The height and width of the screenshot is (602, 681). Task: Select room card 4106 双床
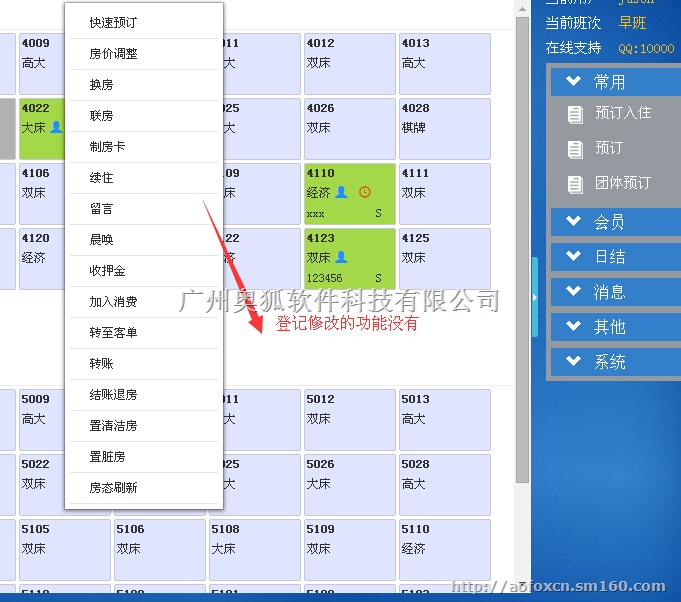click(x=42, y=194)
